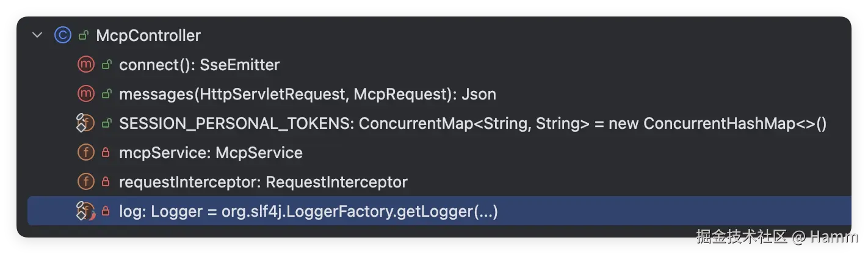
Task: Click the field icon for requestInterceptor
Action: pyautogui.click(x=86, y=181)
